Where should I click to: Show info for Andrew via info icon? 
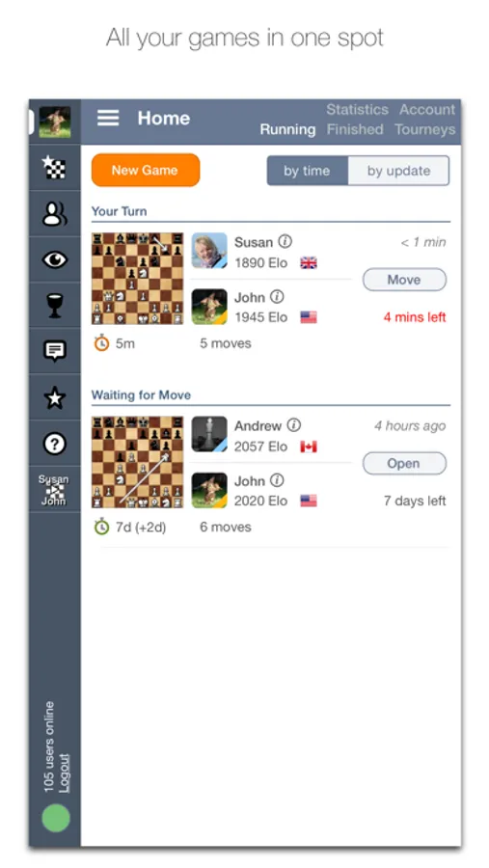pos(294,425)
